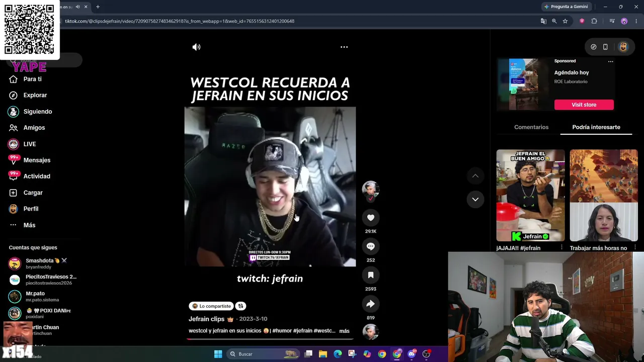644x362 pixels.
Task: Click the Pregunta a Gemini button
Action: click(x=566, y=7)
